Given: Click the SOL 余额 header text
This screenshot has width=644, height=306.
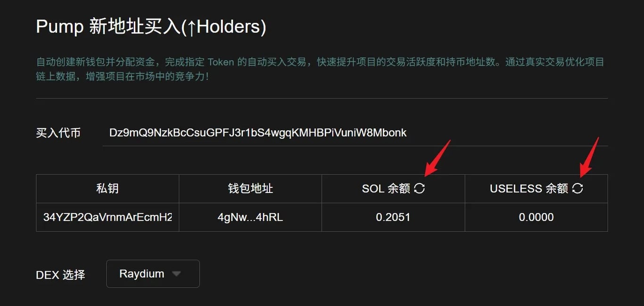Looking at the screenshot, I should tap(386, 189).
